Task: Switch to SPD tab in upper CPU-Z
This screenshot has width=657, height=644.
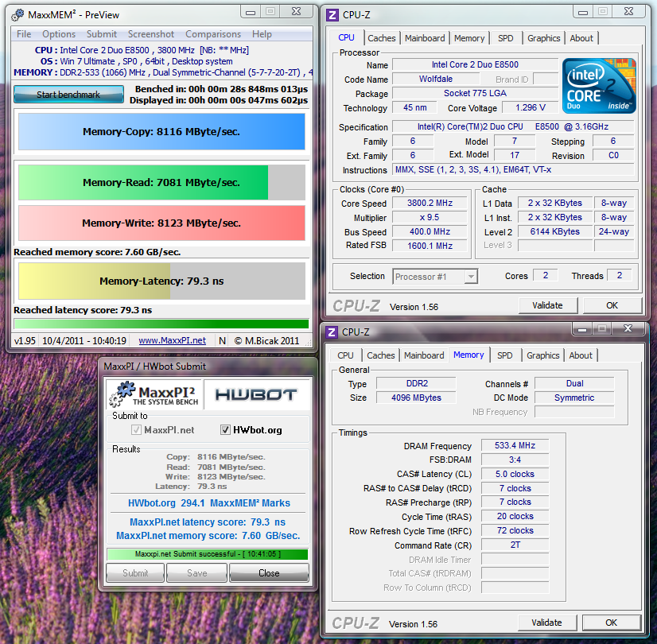Action: (x=506, y=38)
